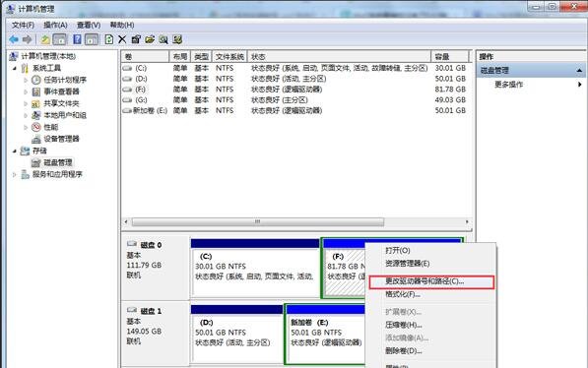This screenshot has height=368, width=588.
Task: Expand the 服务和应用程序 tree node
Action: pos(15,174)
